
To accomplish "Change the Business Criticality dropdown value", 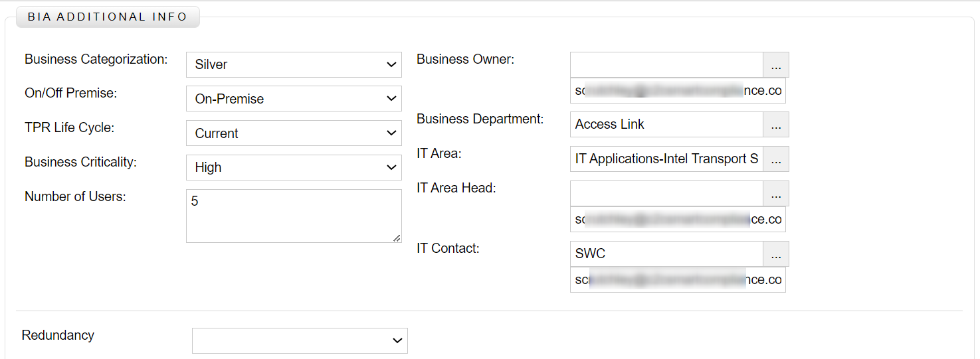I will [294, 168].
